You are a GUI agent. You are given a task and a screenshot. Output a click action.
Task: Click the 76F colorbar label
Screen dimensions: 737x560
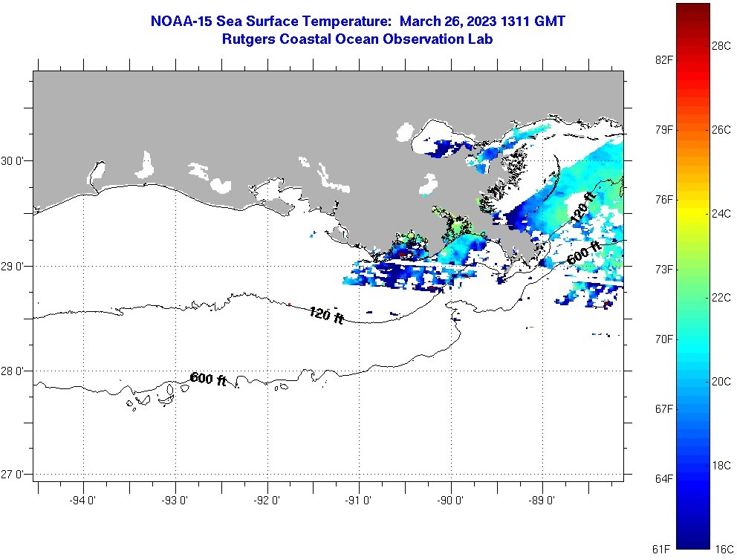click(663, 200)
